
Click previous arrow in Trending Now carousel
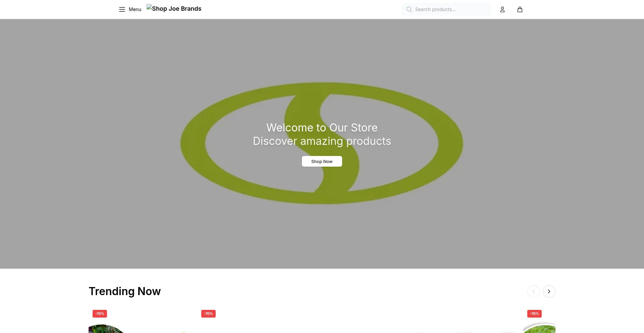click(533, 291)
